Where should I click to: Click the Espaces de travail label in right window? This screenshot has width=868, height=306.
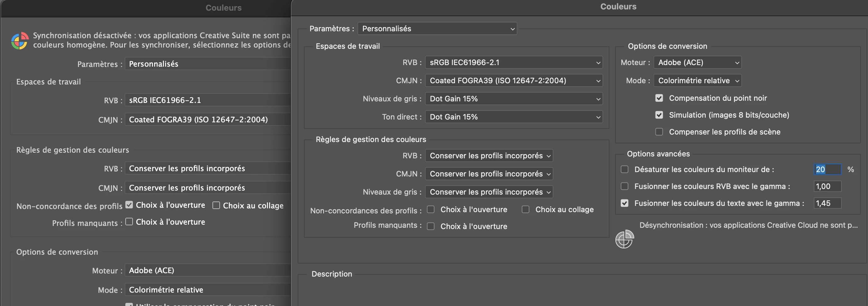point(348,46)
